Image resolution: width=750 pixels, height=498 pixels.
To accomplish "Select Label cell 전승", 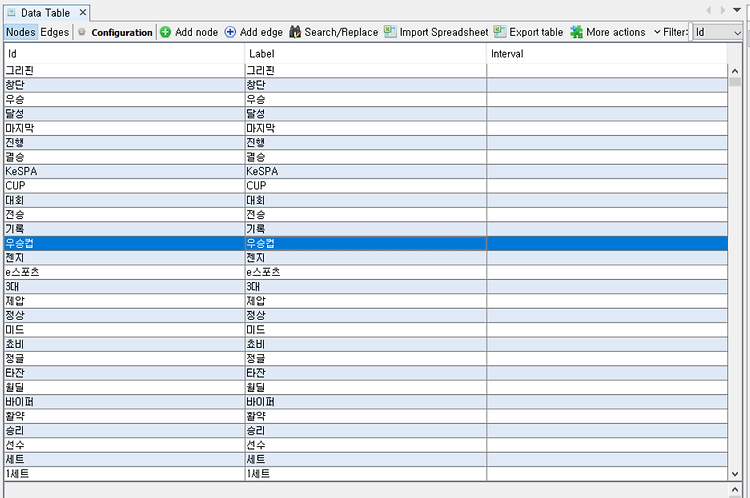I will point(365,215).
